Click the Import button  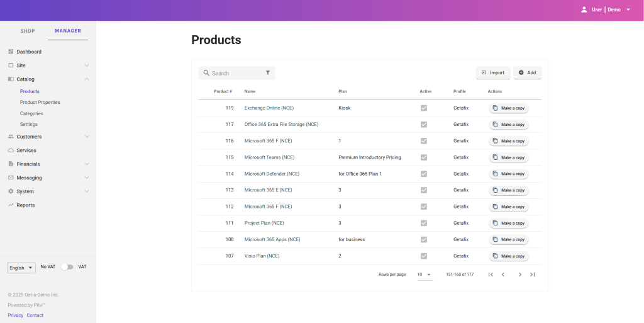click(493, 73)
